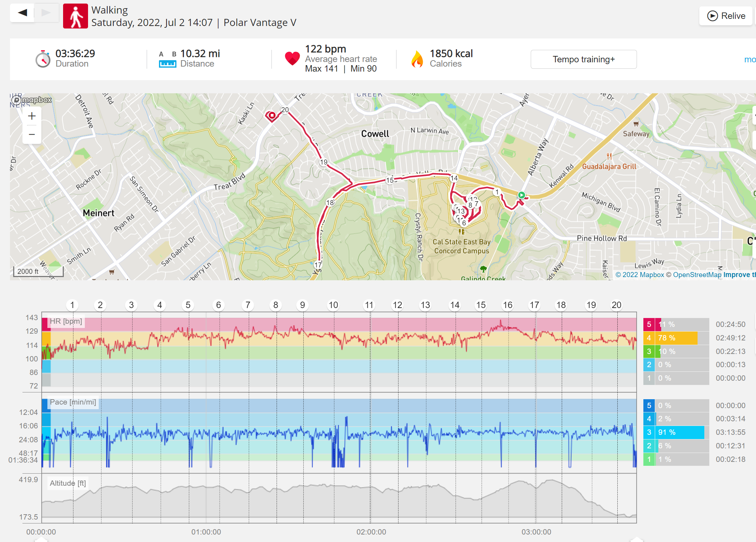
Task: Select lap marker 17 above the graph
Action: point(534,305)
